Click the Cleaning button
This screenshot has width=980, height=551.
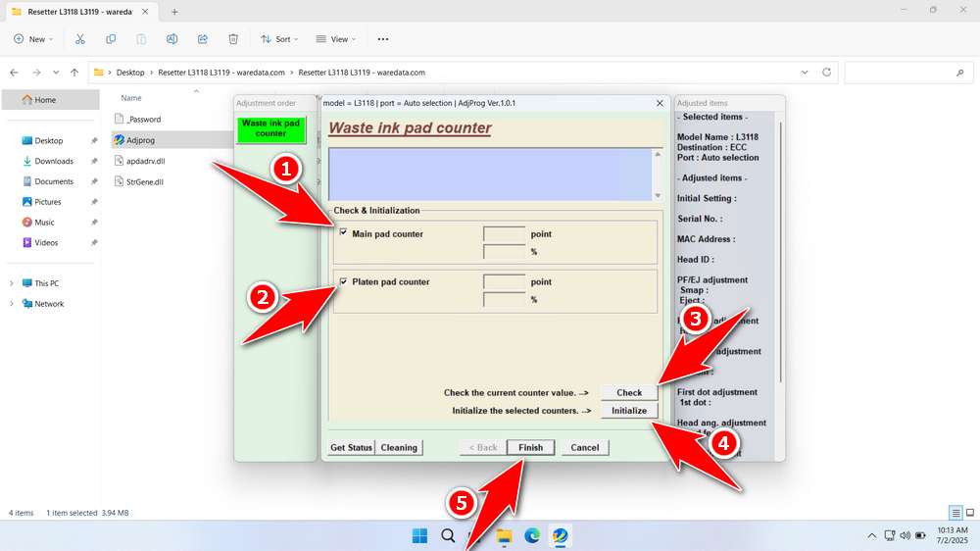[x=399, y=448]
